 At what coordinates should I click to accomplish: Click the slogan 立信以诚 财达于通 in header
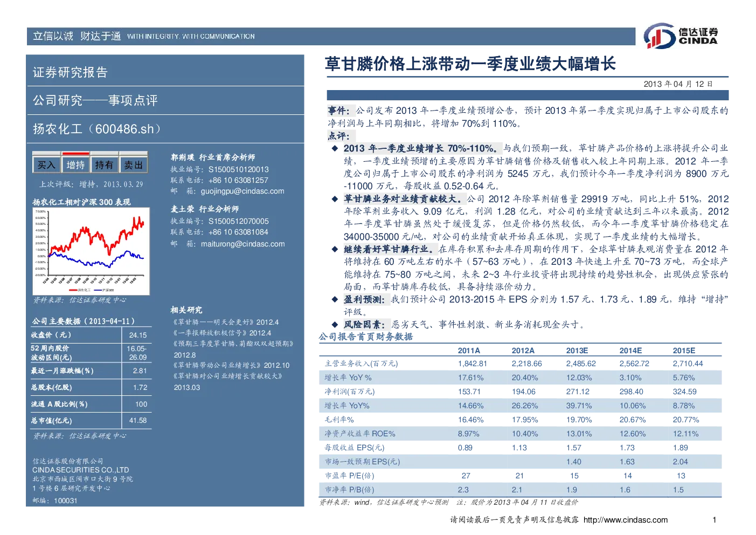point(77,36)
